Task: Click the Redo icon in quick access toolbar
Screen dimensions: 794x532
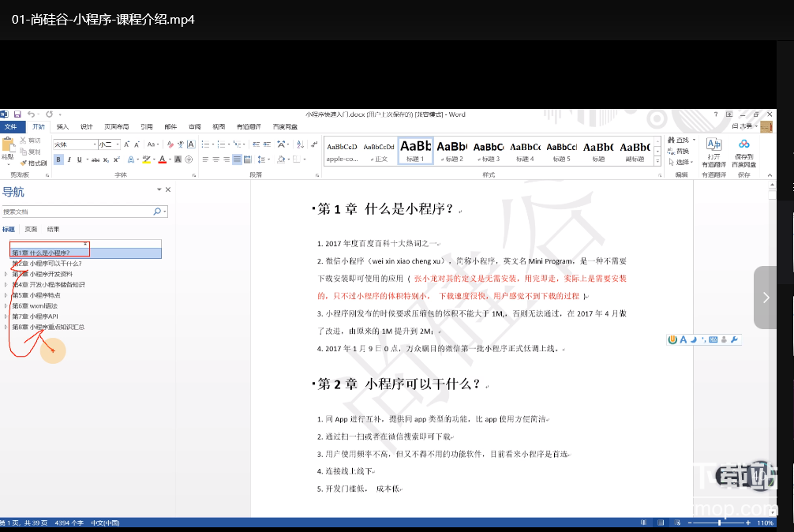Action: (x=49, y=114)
